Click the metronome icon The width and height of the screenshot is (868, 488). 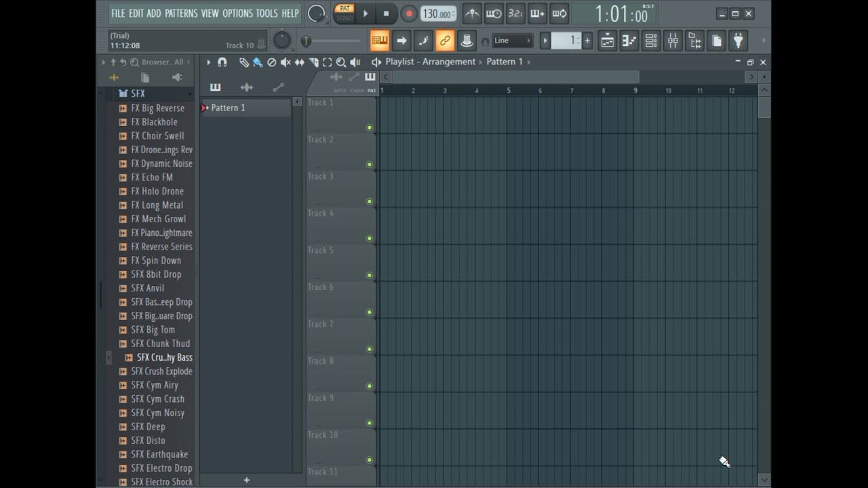[x=472, y=14]
